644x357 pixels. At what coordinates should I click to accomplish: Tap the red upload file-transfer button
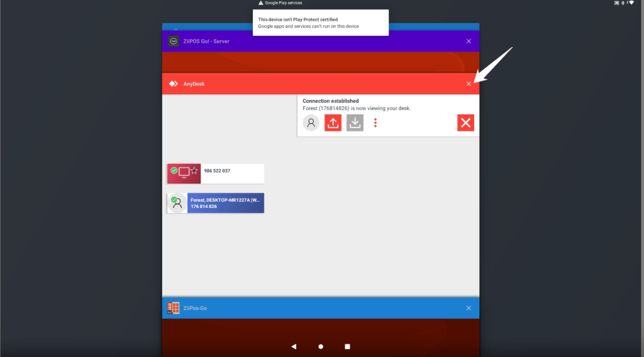coord(333,123)
